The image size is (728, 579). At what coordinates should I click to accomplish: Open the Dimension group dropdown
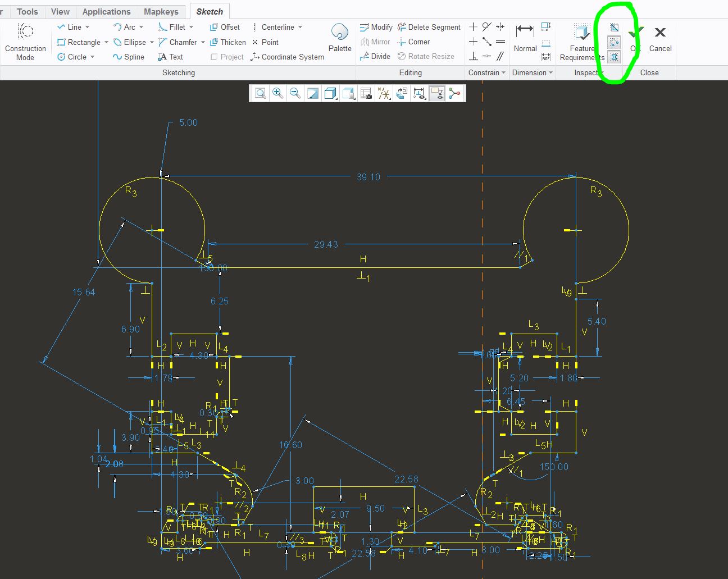click(533, 72)
